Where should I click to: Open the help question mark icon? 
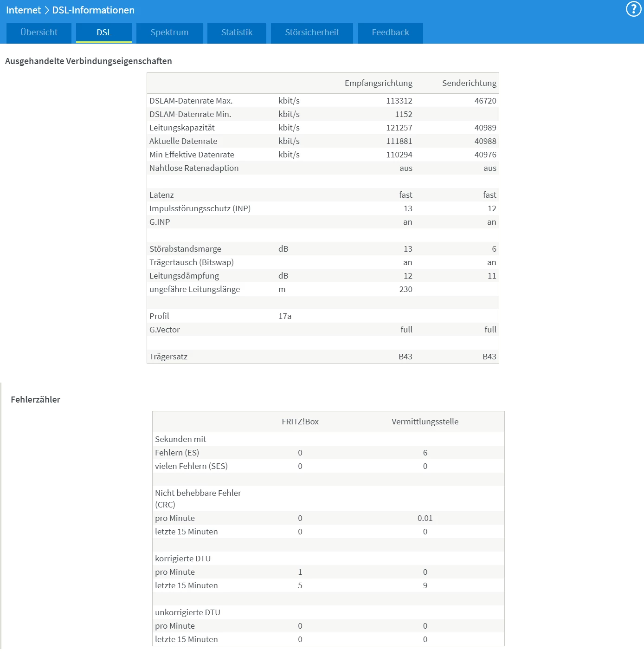(x=634, y=9)
